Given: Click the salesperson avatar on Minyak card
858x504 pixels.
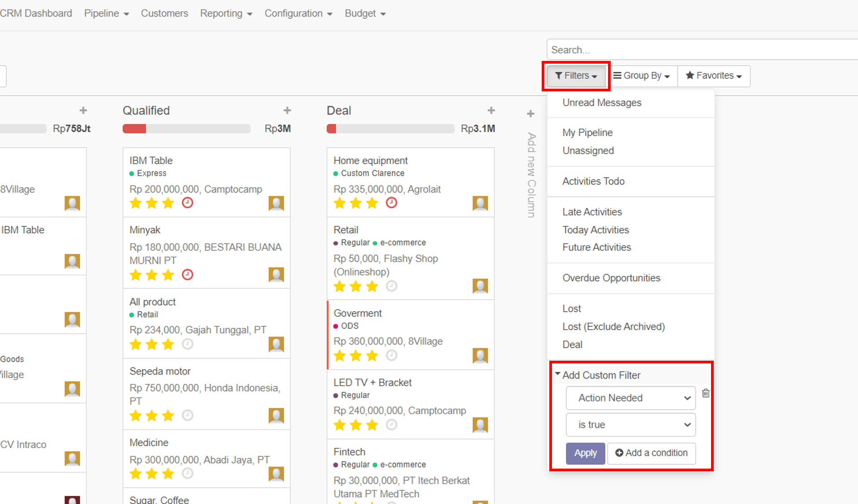Looking at the screenshot, I should point(276,275).
